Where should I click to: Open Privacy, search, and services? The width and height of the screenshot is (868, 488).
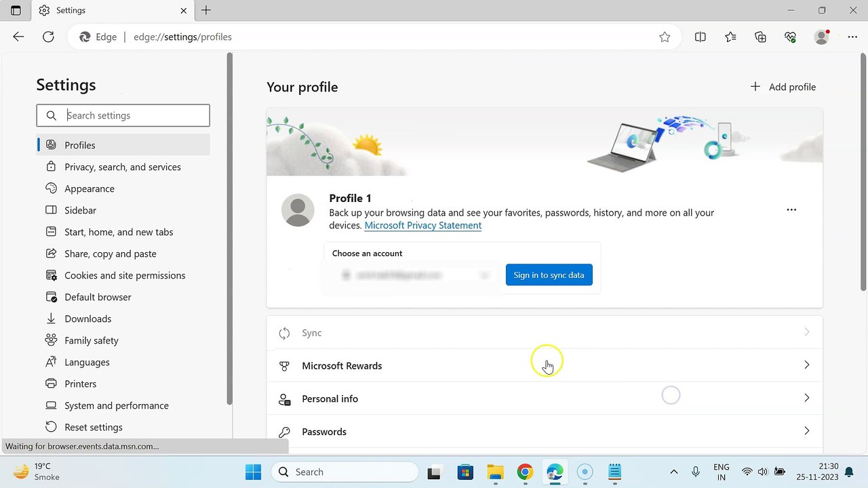[x=123, y=167]
